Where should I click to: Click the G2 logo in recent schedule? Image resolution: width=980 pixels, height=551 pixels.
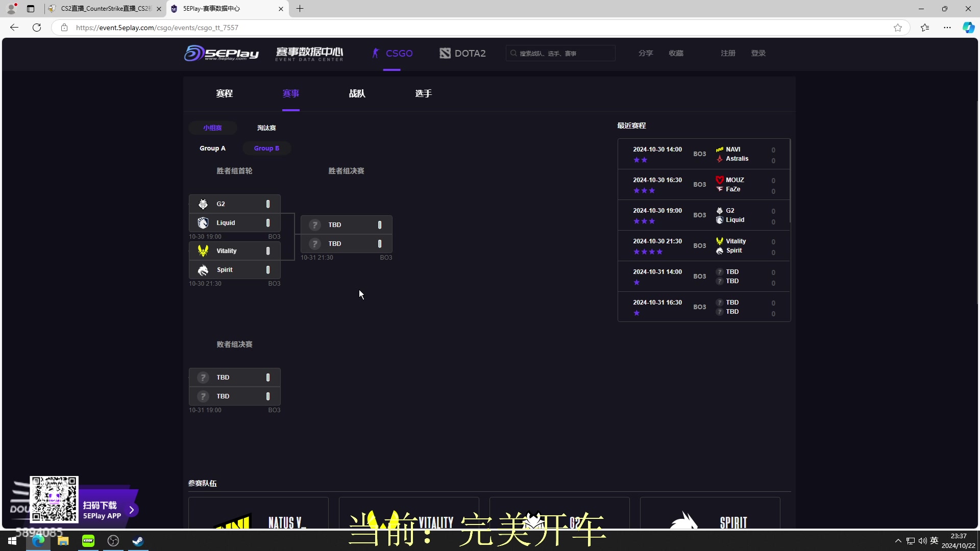point(720,211)
